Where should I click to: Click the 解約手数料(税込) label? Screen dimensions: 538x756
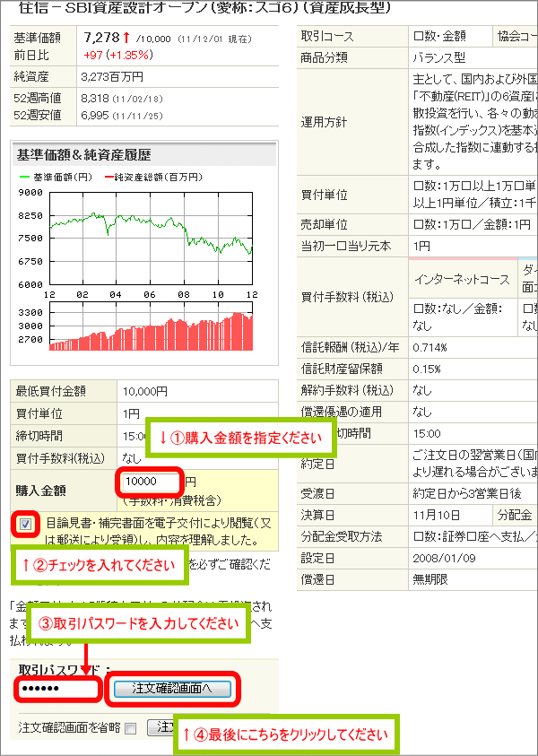pos(347,390)
